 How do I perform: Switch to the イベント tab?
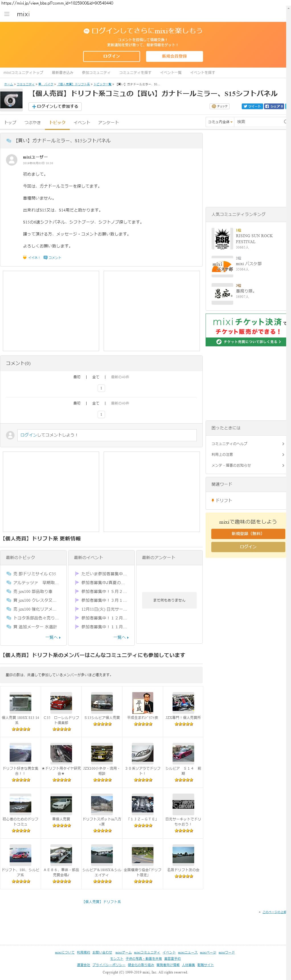pos(82,123)
